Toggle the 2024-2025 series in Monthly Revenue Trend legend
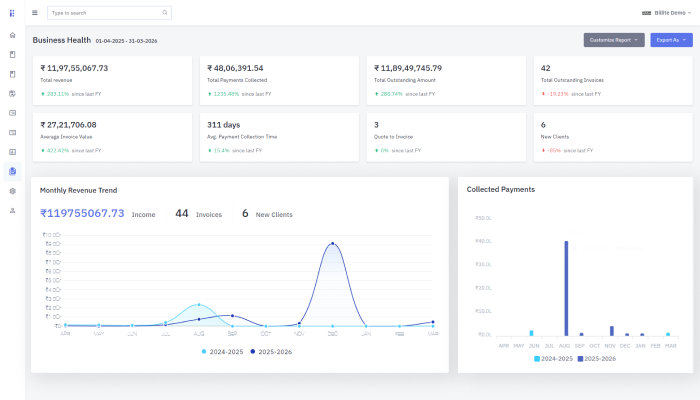The width and height of the screenshot is (700, 400). click(x=223, y=352)
